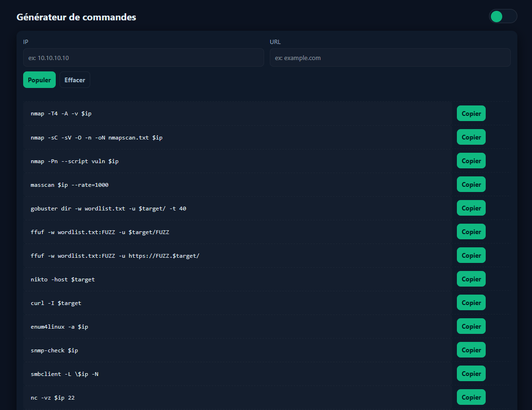
Task: Select the text 'nikto -host $target'
Action: pos(63,279)
